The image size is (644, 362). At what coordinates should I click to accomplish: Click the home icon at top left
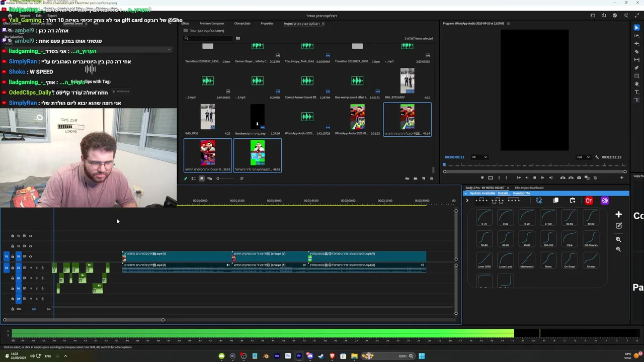[x=10, y=16]
